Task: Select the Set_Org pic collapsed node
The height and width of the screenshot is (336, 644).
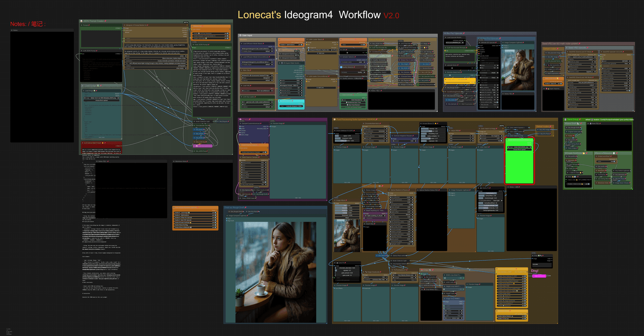Action: coord(223,122)
